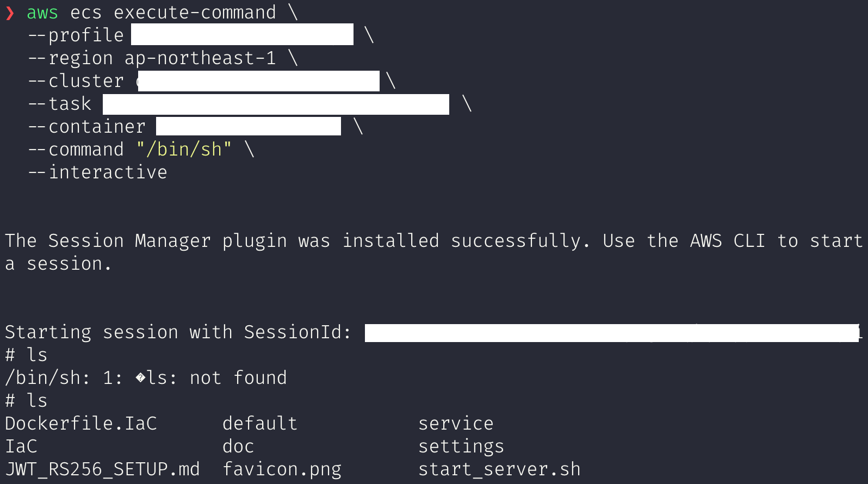Click the settings directory entry

pos(461,446)
